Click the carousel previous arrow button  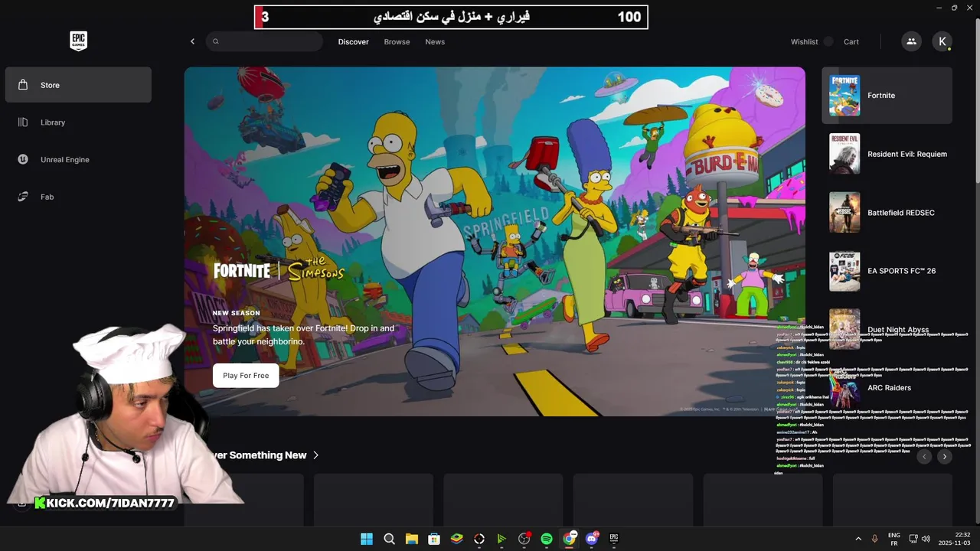point(924,456)
